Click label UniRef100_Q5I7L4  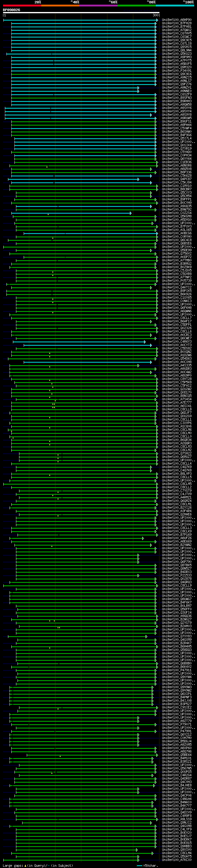(177, 139)
